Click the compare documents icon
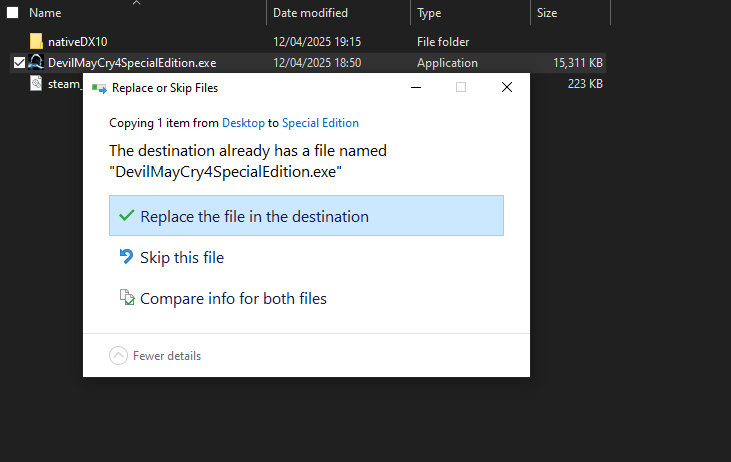This screenshot has width=731, height=462. point(126,298)
